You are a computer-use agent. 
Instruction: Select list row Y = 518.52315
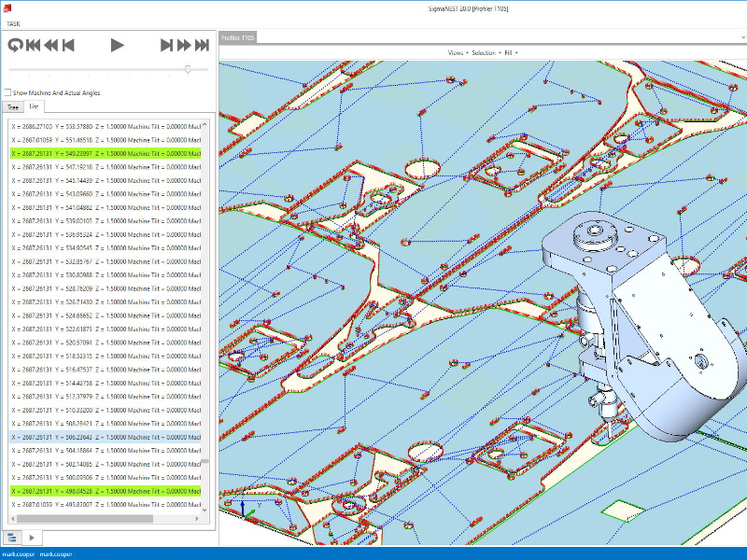pyautogui.click(x=106, y=357)
